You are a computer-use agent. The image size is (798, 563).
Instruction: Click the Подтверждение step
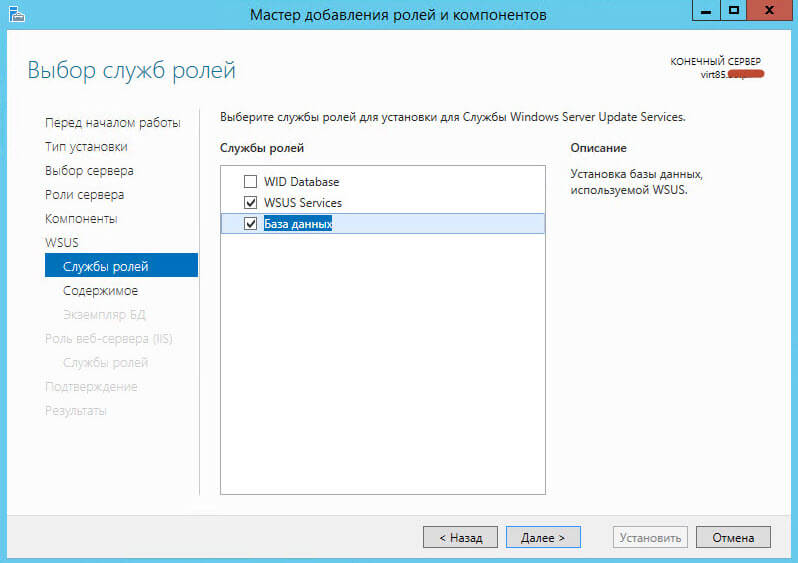coord(91,387)
